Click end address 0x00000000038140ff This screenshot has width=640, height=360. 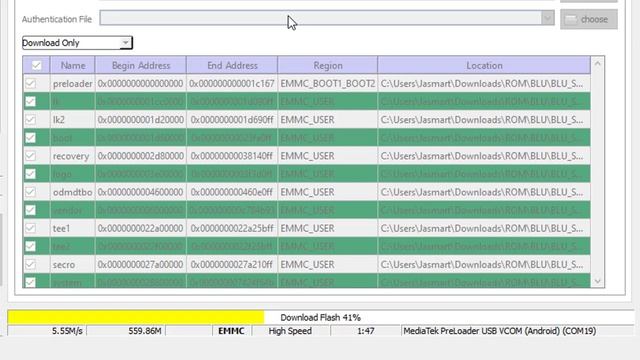(x=232, y=156)
